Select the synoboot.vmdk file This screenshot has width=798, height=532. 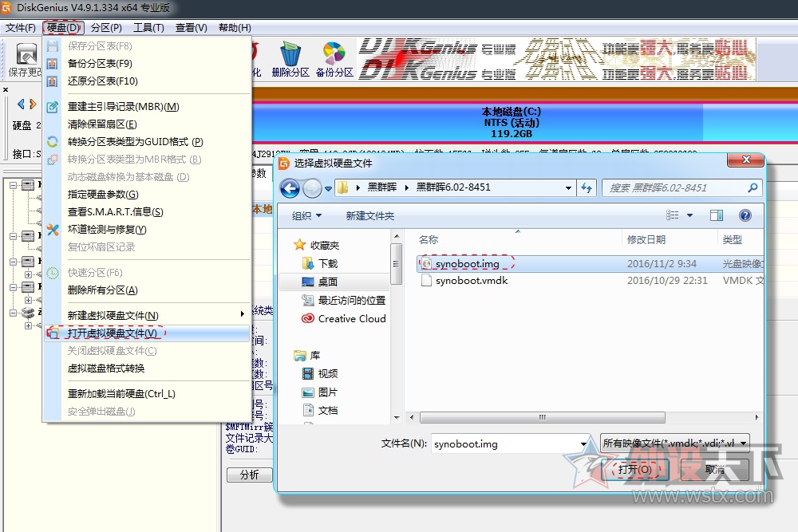[591, 280]
